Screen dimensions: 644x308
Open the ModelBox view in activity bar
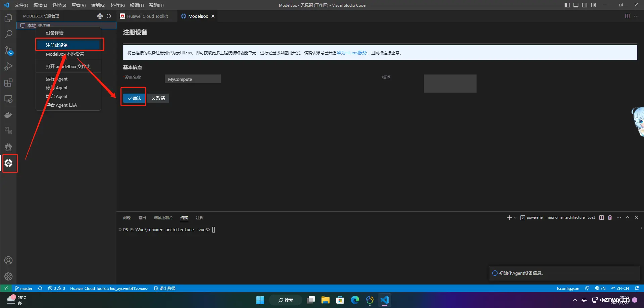click(x=8, y=163)
